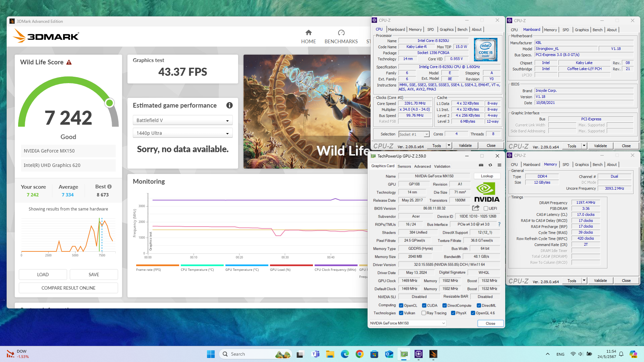Switch to 3DMark via its taskbar icon
This screenshot has width=644, height=362.
pos(433,354)
